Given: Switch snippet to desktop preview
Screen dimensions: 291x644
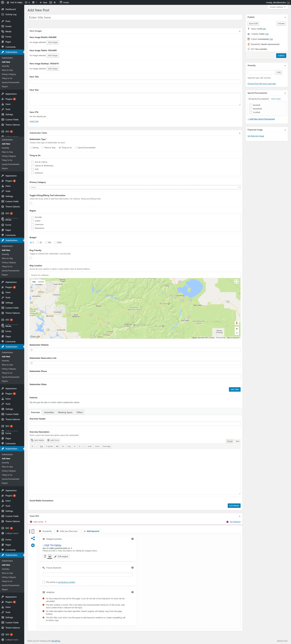Looking at the screenshot, I should coord(50,556).
